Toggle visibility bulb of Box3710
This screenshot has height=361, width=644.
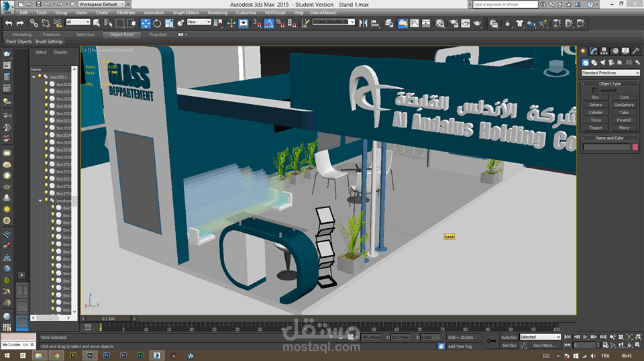pyautogui.click(x=46, y=164)
